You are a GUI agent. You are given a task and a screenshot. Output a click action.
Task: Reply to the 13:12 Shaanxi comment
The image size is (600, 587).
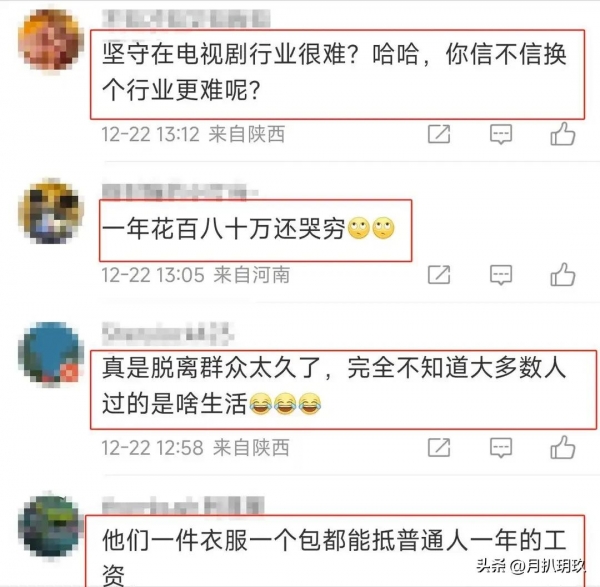point(501,134)
